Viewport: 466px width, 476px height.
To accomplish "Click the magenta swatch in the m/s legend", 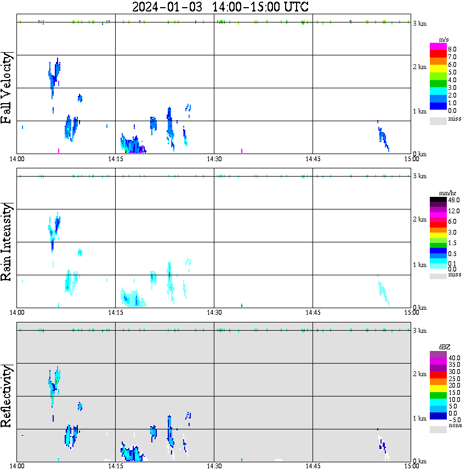I will pyautogui.click(x=438, y=47).
